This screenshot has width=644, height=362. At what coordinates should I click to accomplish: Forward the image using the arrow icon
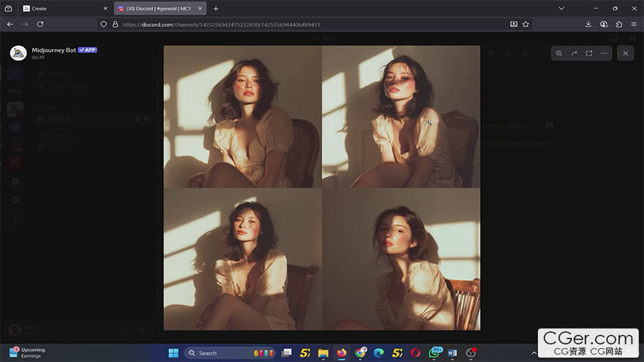pyautogui.click(x=574, y=53)
